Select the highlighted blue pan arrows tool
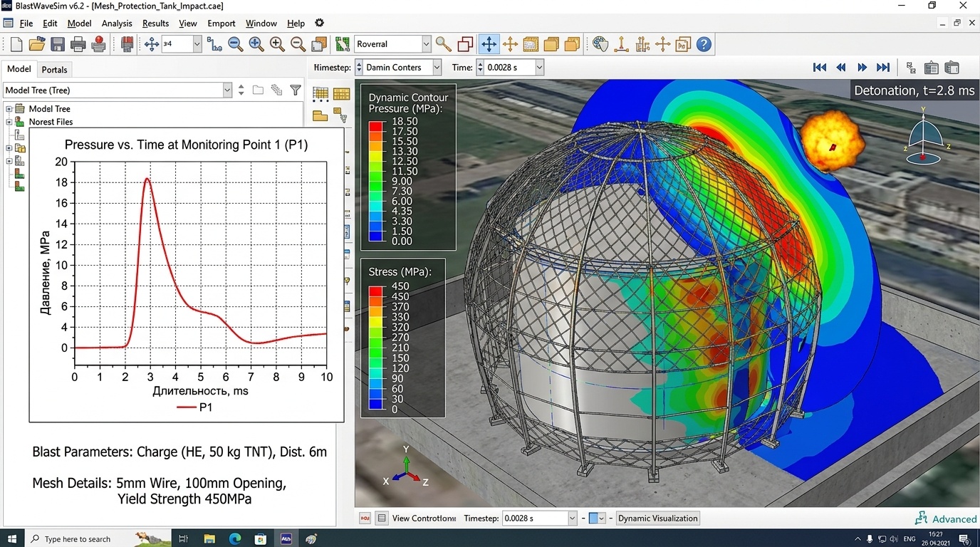This screenshot has width=980, height=547. (x=489, y=44)
